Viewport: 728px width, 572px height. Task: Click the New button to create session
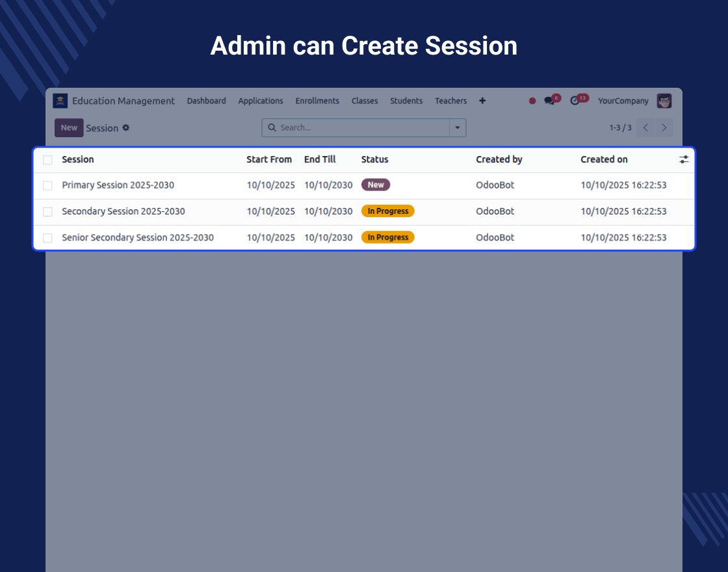pyautogui.click(x=69, y=127)
